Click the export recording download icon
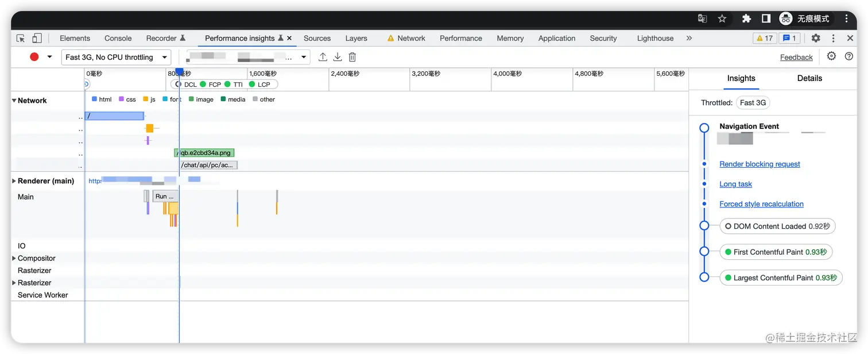The image size is (868, 354). [x=338, y=57]
